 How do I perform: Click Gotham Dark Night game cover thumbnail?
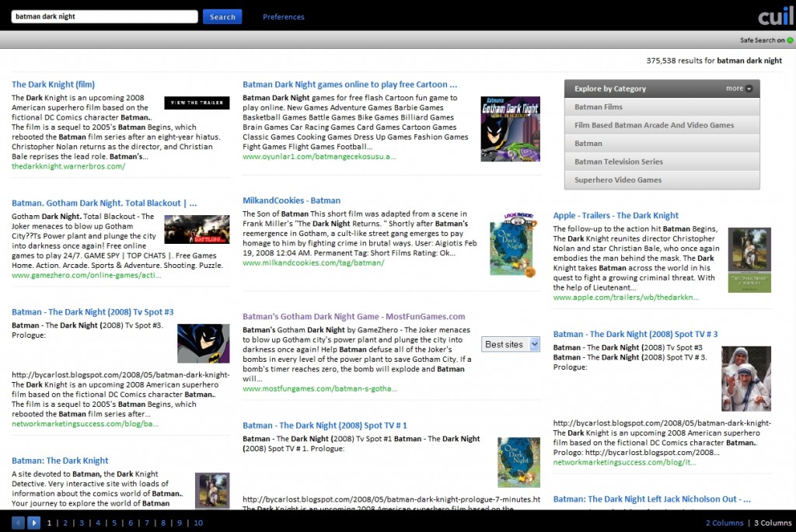(510, 129)
